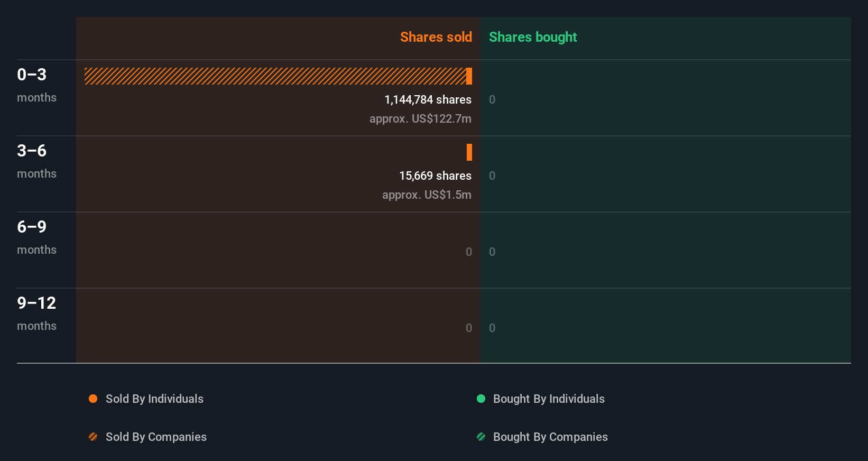Click the 1,144,784 shares value
This screenshot has width=868, height=461.
(428, 99)
